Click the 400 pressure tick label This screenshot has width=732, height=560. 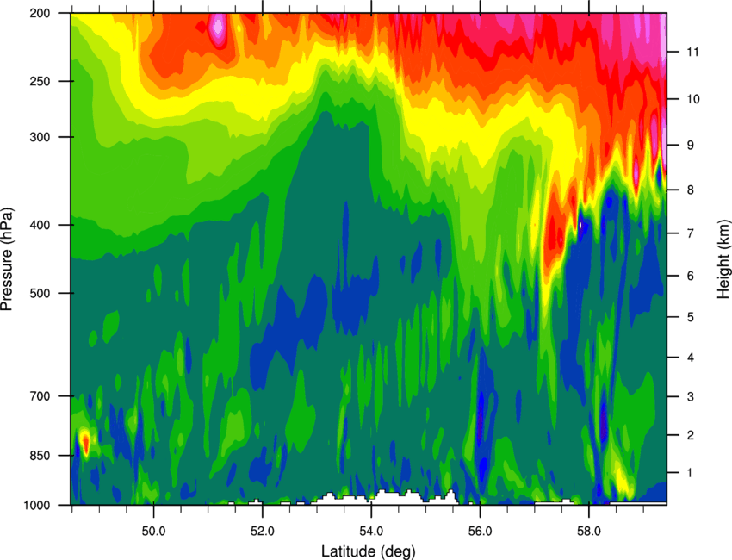coord(40,225)
